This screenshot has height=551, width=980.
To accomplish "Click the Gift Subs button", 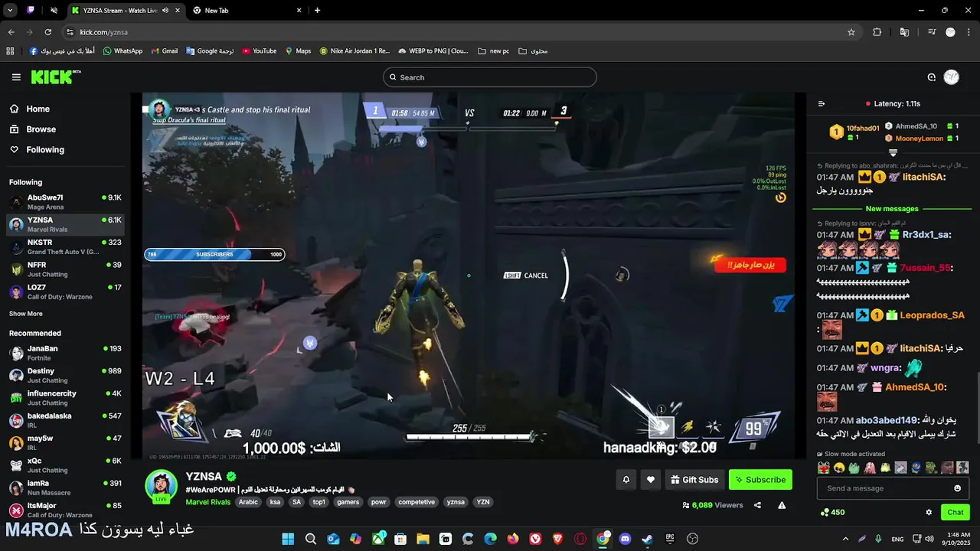I will click(694, 480).
